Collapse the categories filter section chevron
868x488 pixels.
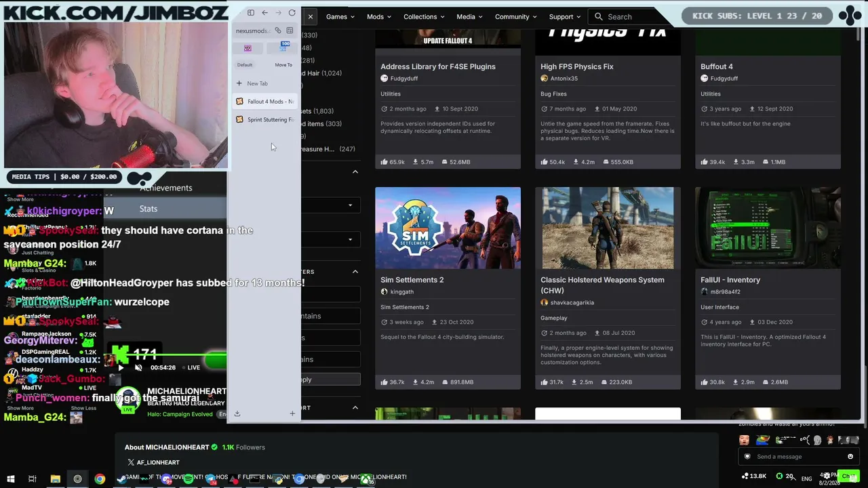point(355,172)
